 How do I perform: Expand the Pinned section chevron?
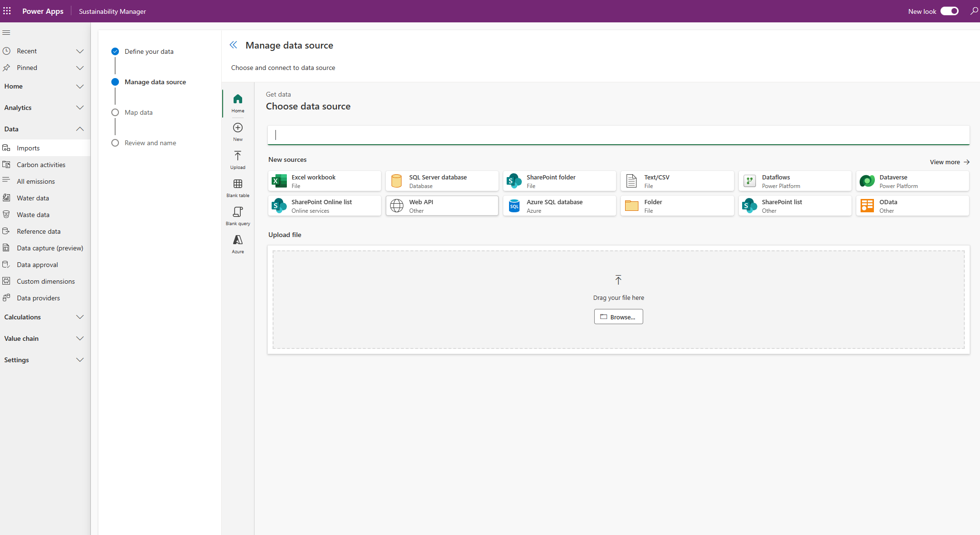tap(80, 68)
